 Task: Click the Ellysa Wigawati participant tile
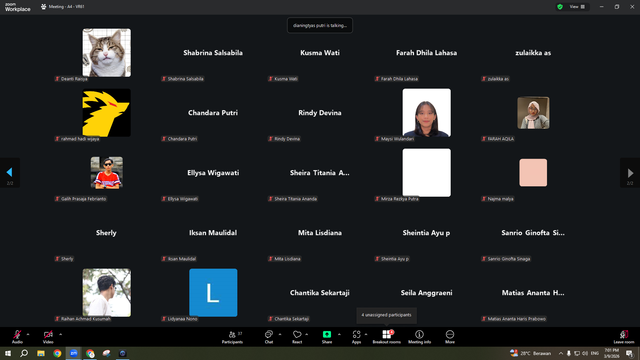213,173
